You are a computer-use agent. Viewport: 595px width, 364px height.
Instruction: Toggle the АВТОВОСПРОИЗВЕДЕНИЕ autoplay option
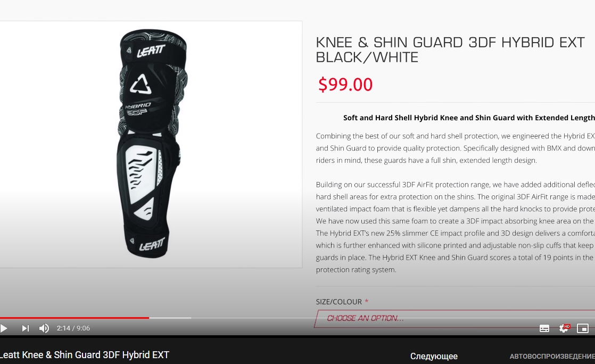tap(552, 357)
